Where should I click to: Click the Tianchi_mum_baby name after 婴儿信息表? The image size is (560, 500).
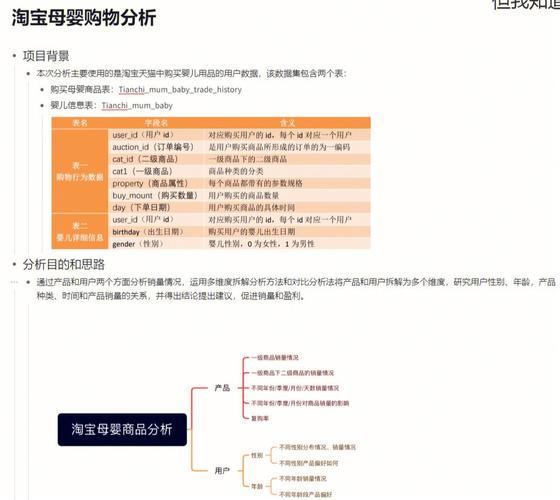point(137,105)
